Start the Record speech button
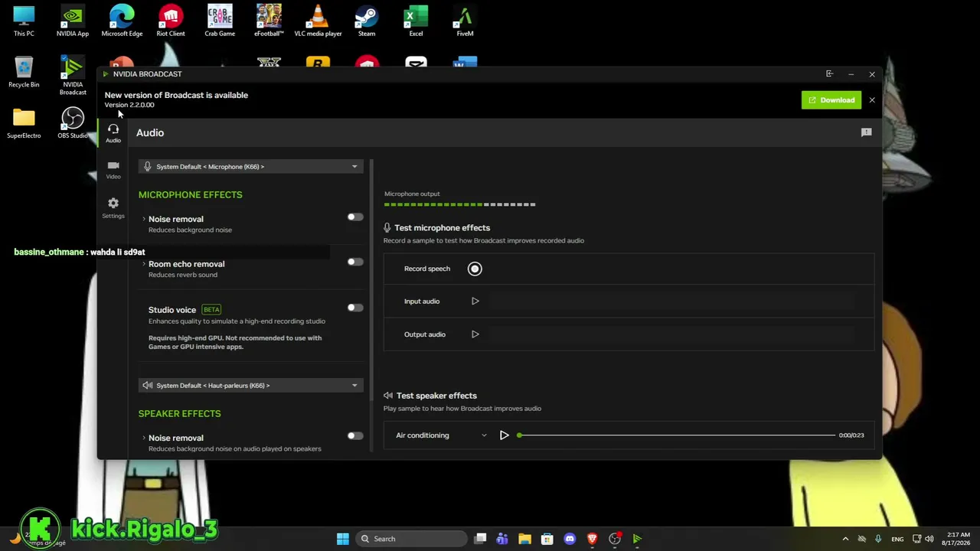The height and width of the screenshot is (551, 980). coord(475,269)
